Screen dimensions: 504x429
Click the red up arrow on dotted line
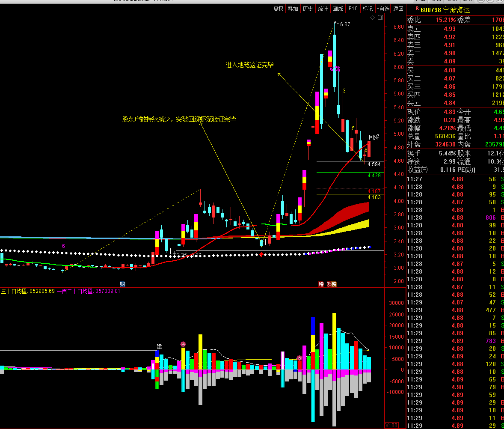(261, 254)
